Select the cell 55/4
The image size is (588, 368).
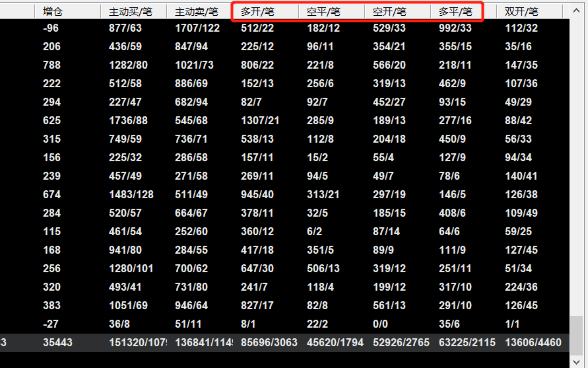(x=383, y=157)
